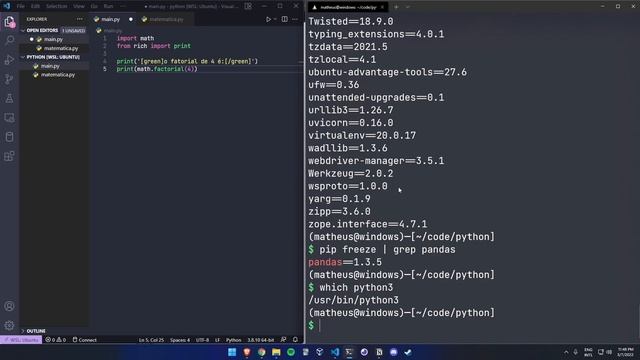
Task: Open the Run menu
Action: [108, 6]
